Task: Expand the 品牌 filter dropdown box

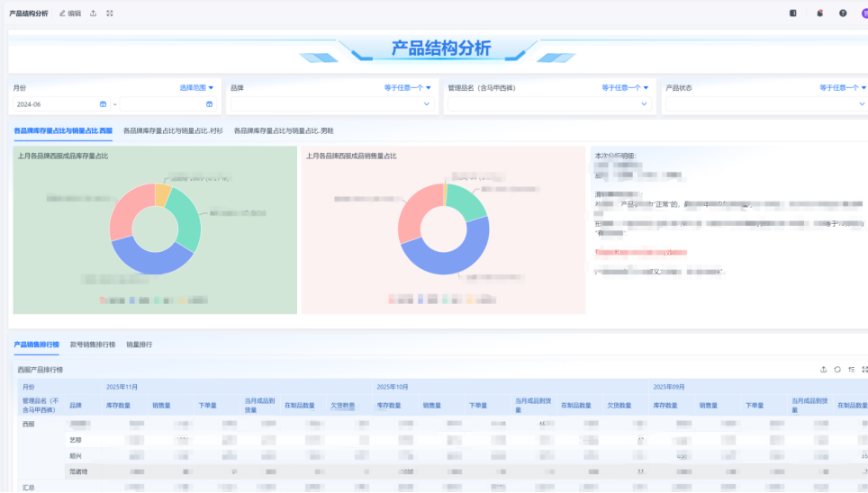Action: pyautogui.click(x=331, y=104)
